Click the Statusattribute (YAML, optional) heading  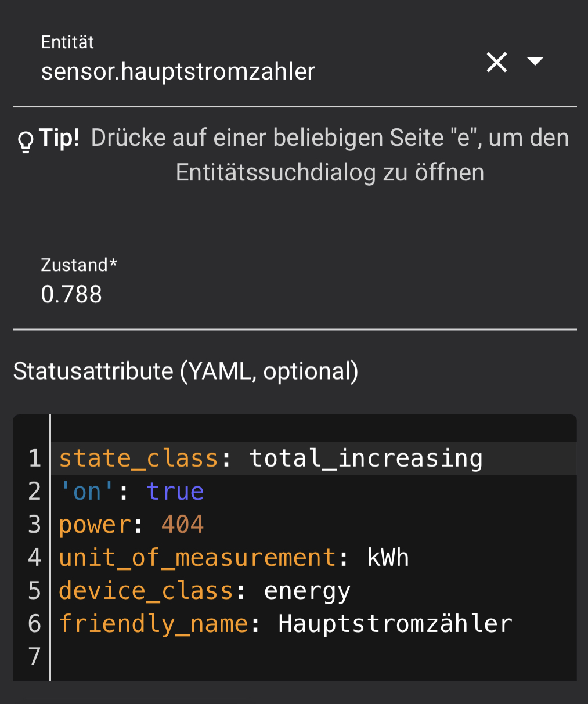(186, 371)
